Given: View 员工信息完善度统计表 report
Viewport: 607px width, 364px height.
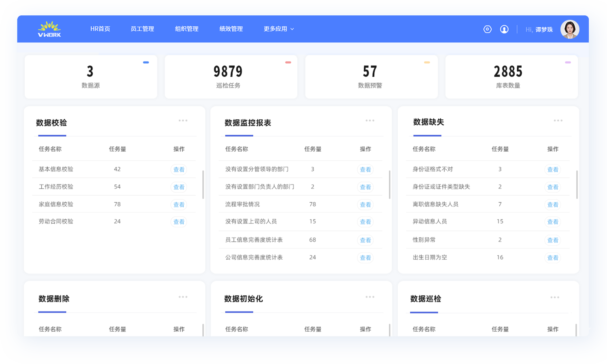Looking at the screenshot, I should coord(365,240).
